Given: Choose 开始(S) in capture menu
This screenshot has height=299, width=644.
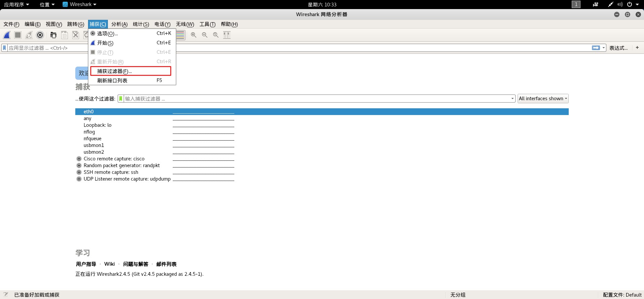Looking at the screenshot, I should (x=132, y=43).
